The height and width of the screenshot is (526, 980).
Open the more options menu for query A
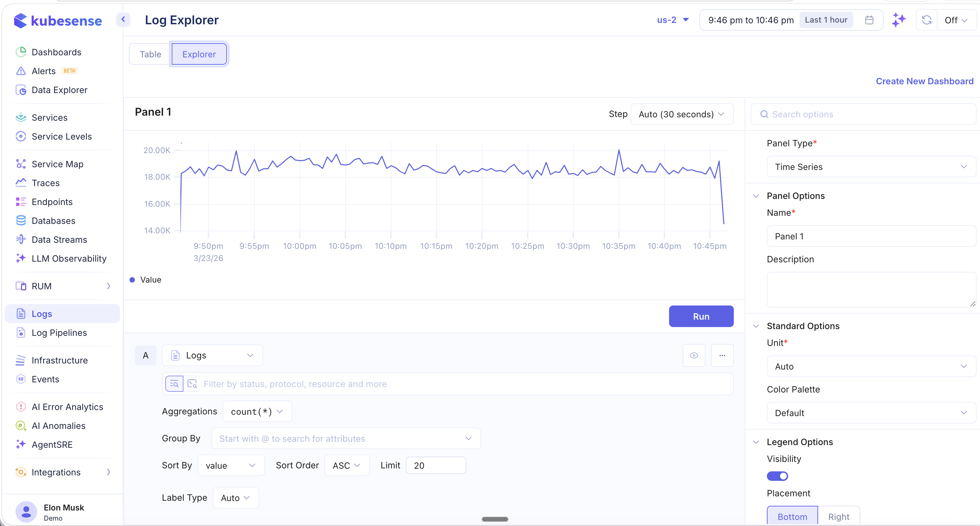(722, 355)
